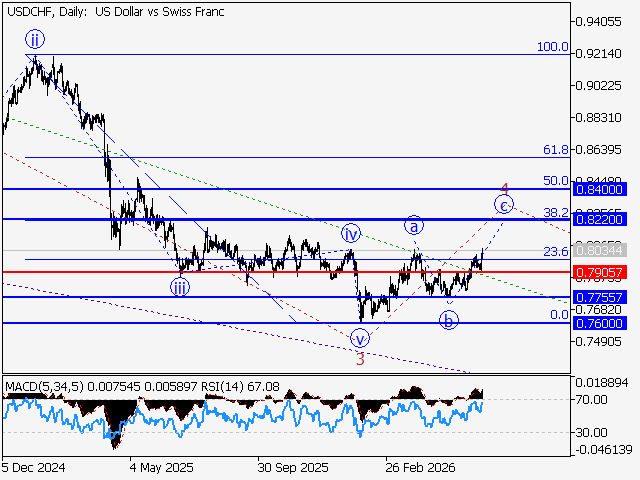Image resolution: width=640 pixels, height=480 pixels.
Task: Select the circled wave label b
Action: point(449,320)
